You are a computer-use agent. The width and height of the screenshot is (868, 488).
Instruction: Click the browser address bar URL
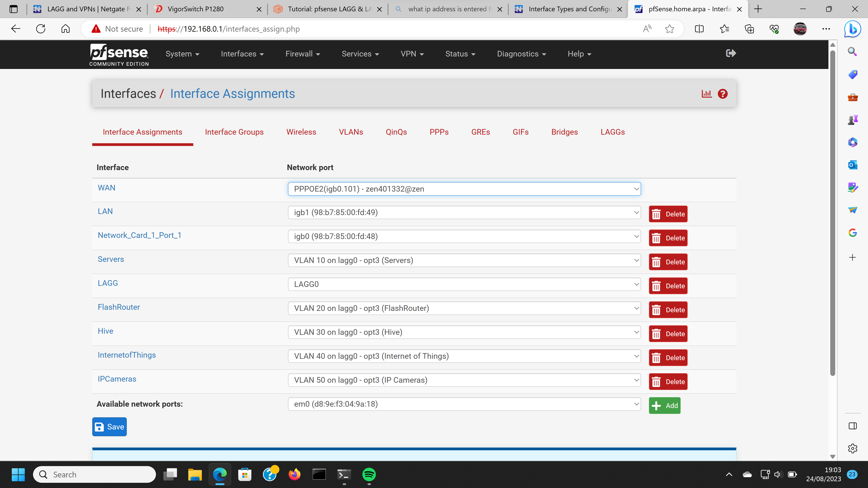(x=229, y=29)
